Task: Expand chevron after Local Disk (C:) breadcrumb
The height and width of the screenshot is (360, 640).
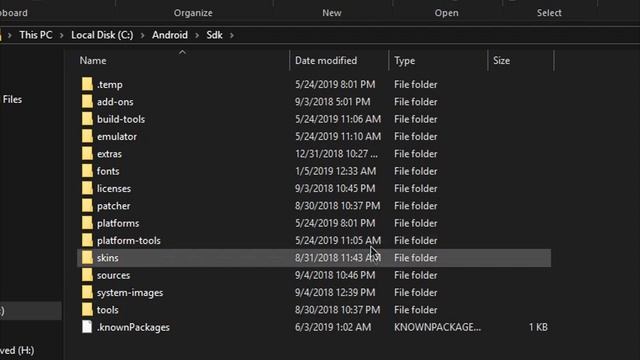Action: [142, 36]
